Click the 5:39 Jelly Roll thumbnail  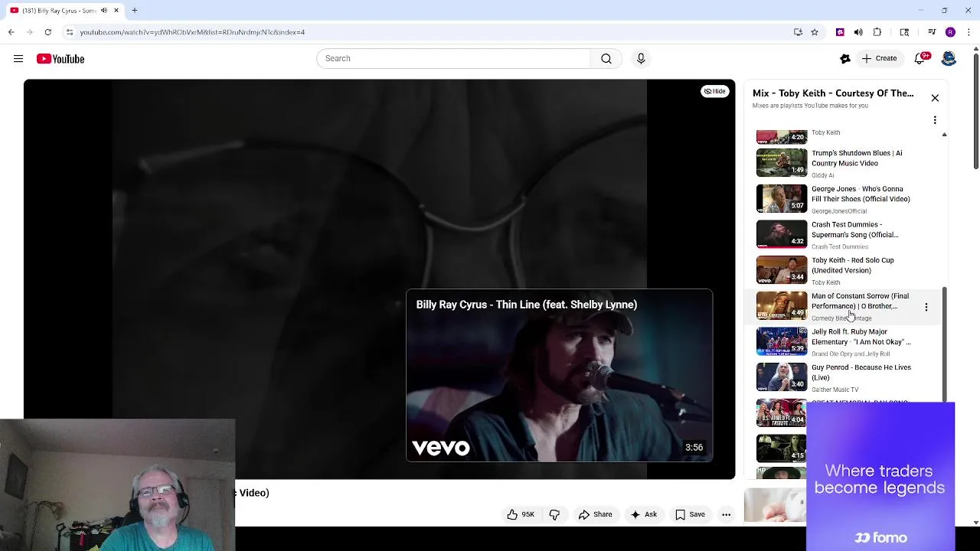coord(782,342)
